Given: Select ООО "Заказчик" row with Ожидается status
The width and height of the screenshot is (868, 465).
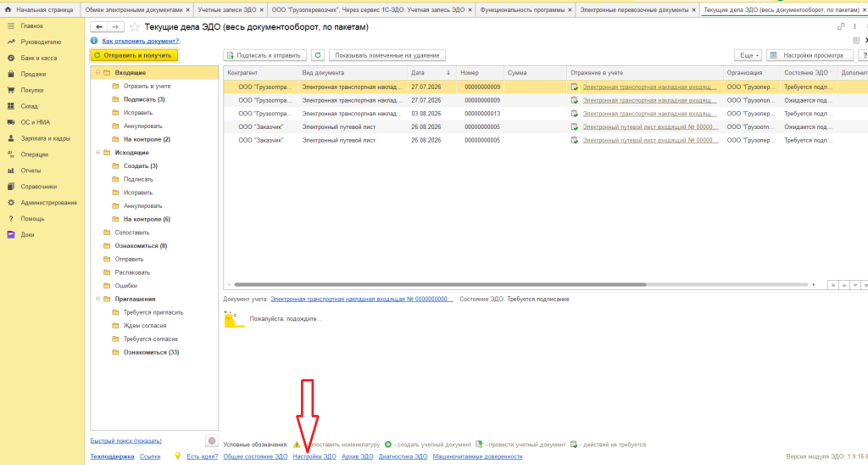Looking at the screenshot, I should point(545,127).
